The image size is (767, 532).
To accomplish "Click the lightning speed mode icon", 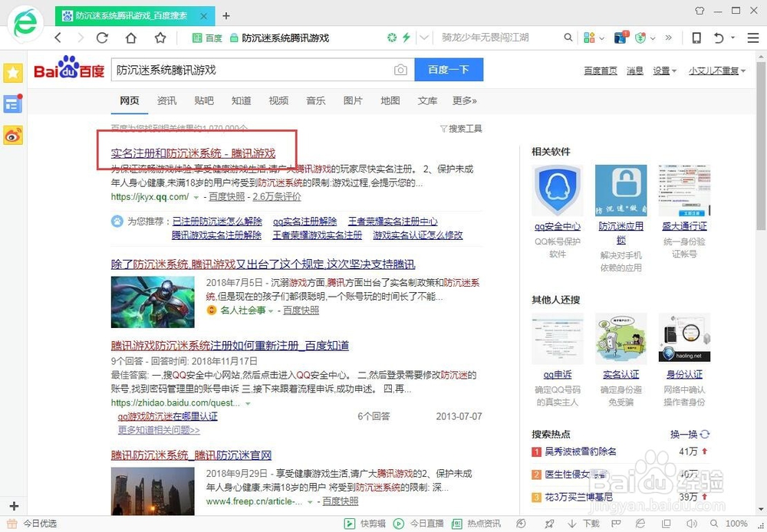I will click(406, 38).
